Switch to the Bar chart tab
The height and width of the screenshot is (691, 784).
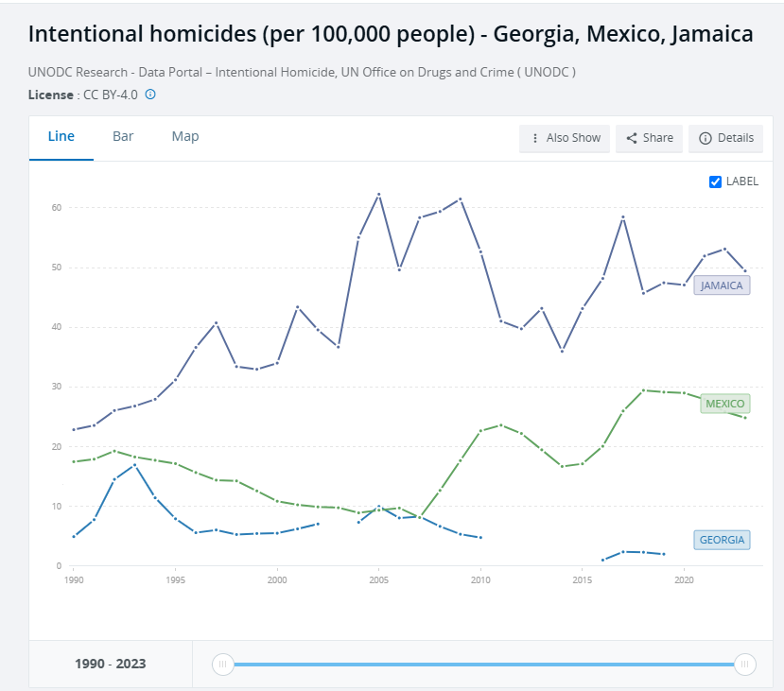pyautogui.click(x=123, y=136)
